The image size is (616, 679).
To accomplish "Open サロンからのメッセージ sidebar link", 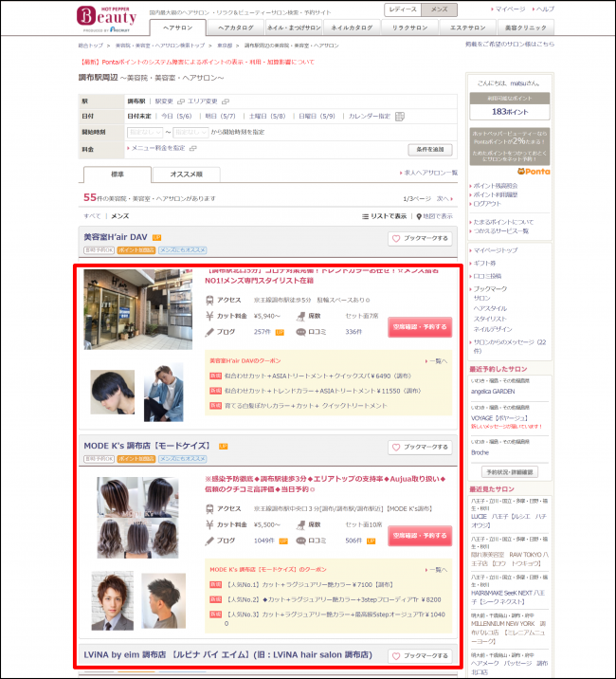I will [508, 346].
